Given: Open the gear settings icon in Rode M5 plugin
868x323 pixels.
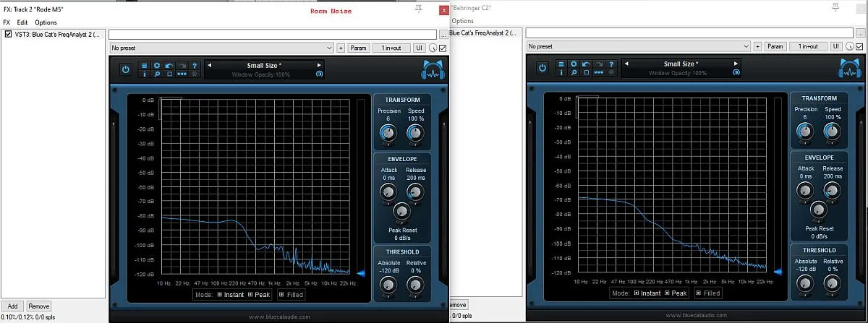Looking at the screenshot, I should click(x=157, y=66).
